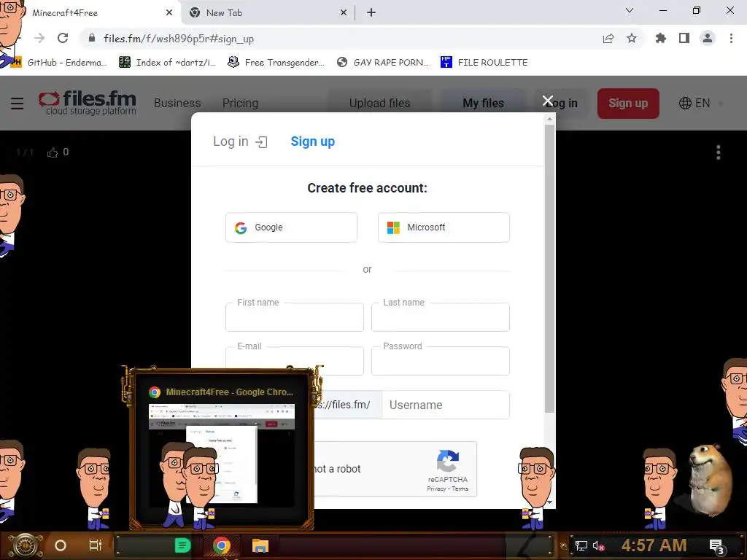The height and width of the screenshot is (560, 747).
Task: Reload the page with the refresh icon
Action: (63, 38)
